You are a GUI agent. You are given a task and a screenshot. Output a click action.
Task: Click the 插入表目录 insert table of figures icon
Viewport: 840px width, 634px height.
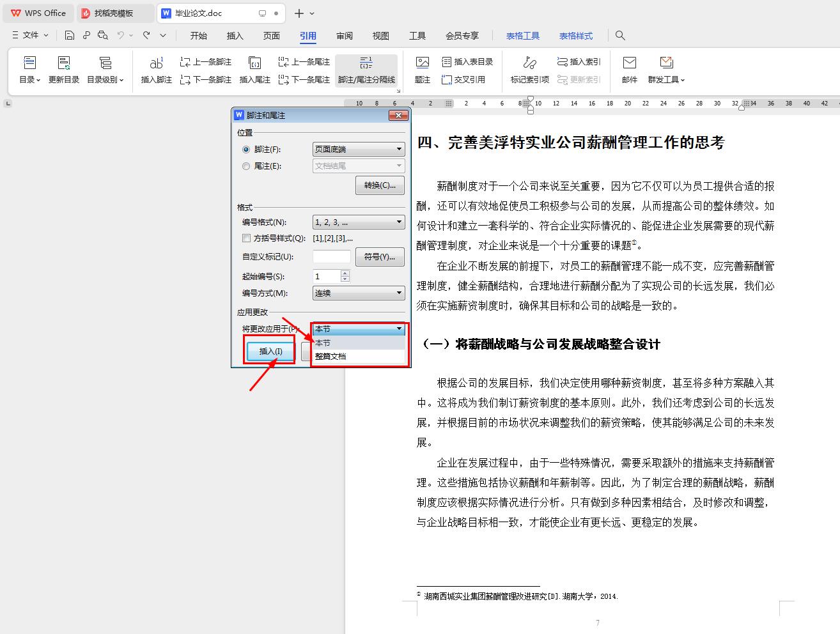point(467,61)
